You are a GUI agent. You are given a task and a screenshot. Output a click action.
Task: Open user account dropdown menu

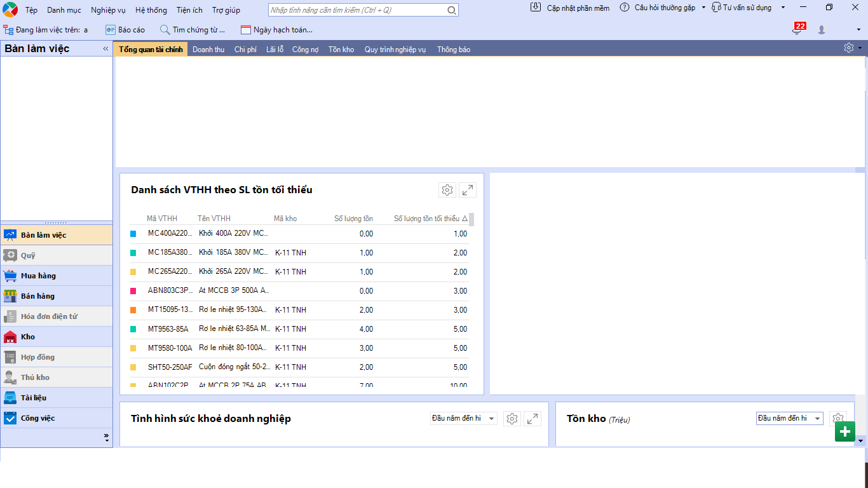click(x=858, y=30)
